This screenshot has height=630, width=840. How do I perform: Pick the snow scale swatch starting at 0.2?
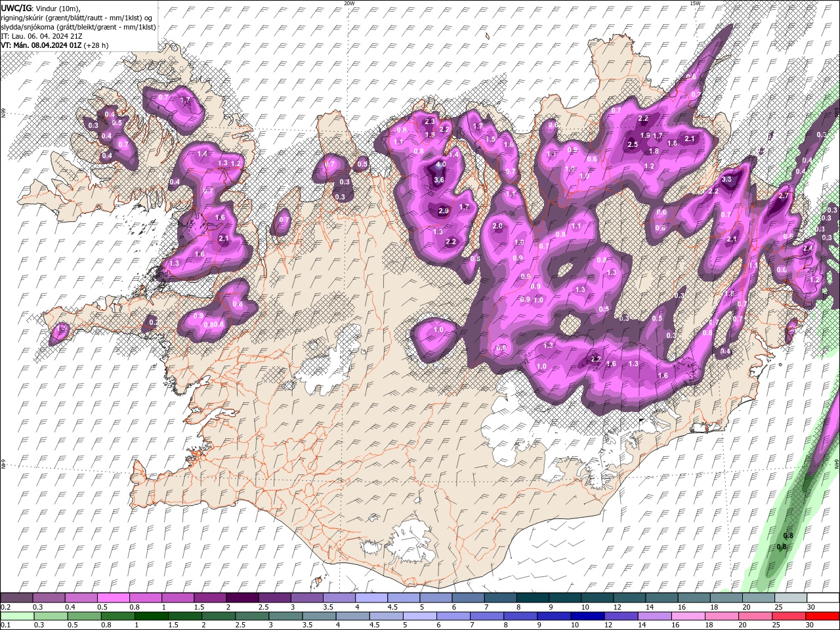tap(16, 598)
